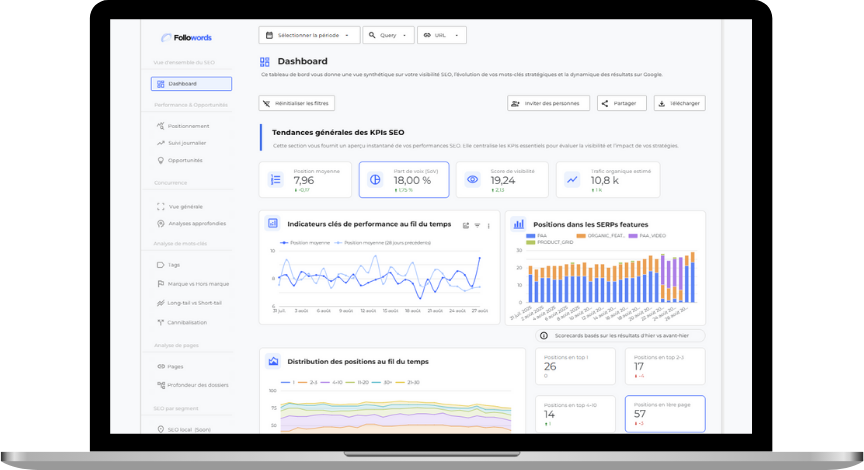Select the Score de visibilité KPI card
The height and width of the screenshot is (470, 864).
[502, 180]
